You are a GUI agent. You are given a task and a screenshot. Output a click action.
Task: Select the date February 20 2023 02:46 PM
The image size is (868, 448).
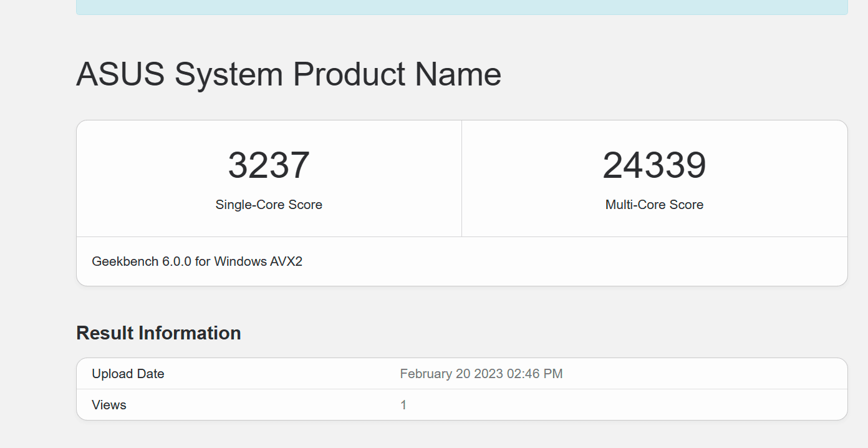[481, 374]
